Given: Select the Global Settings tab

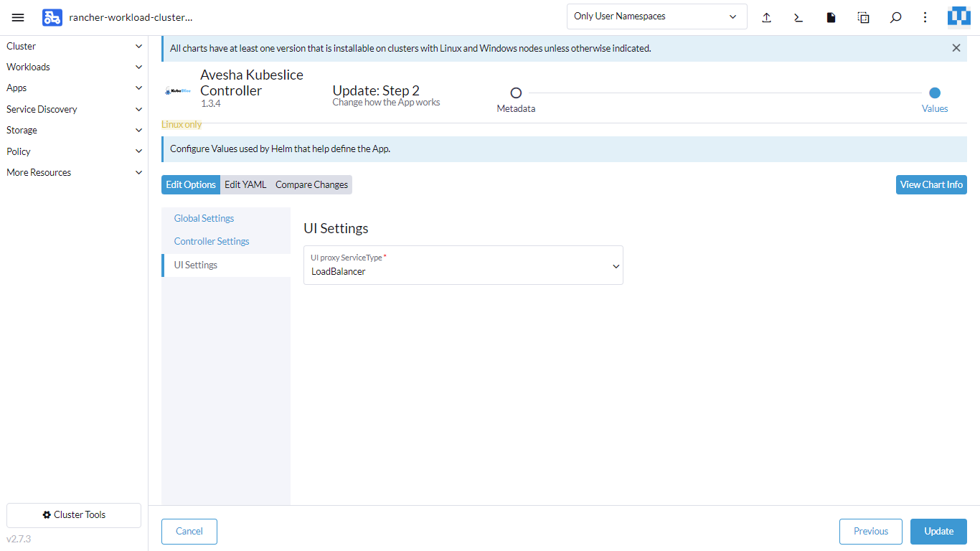Looking at the screenshot, I should click(x=226, y=218).
